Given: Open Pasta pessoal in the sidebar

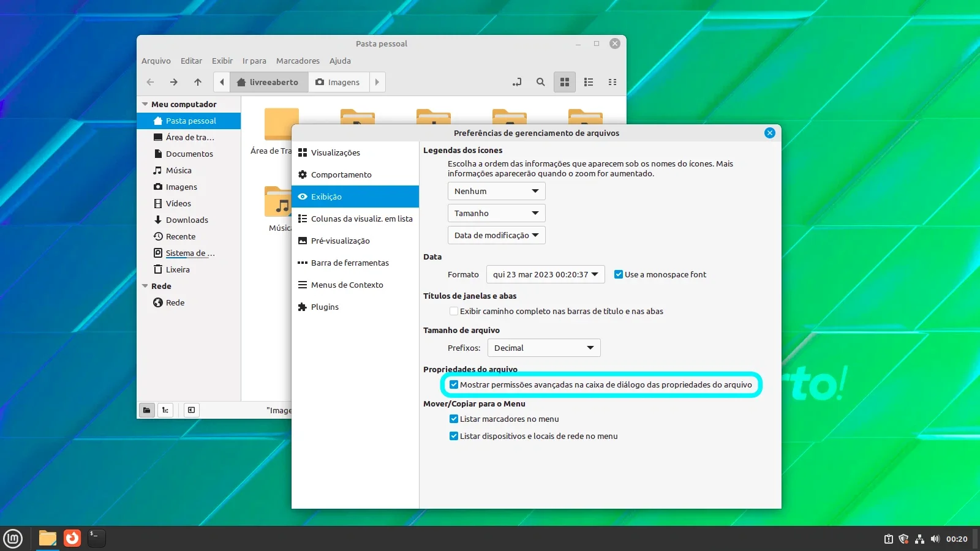Looking at the screenshot, I should pyautogui.click(x=189, y=121).
